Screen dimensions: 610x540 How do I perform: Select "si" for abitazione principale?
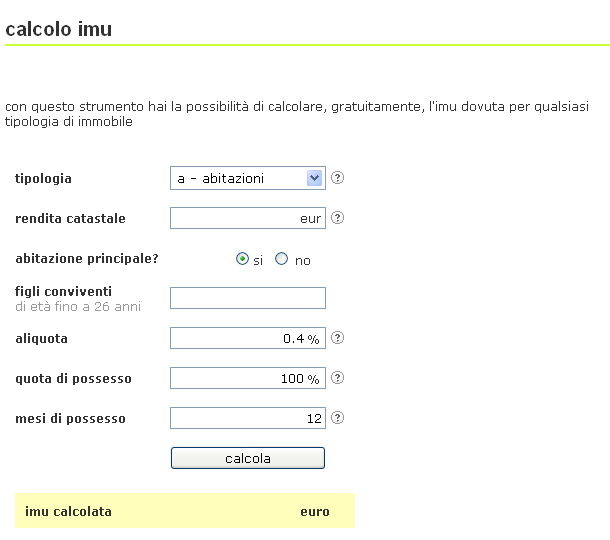(x=242, y=259)
